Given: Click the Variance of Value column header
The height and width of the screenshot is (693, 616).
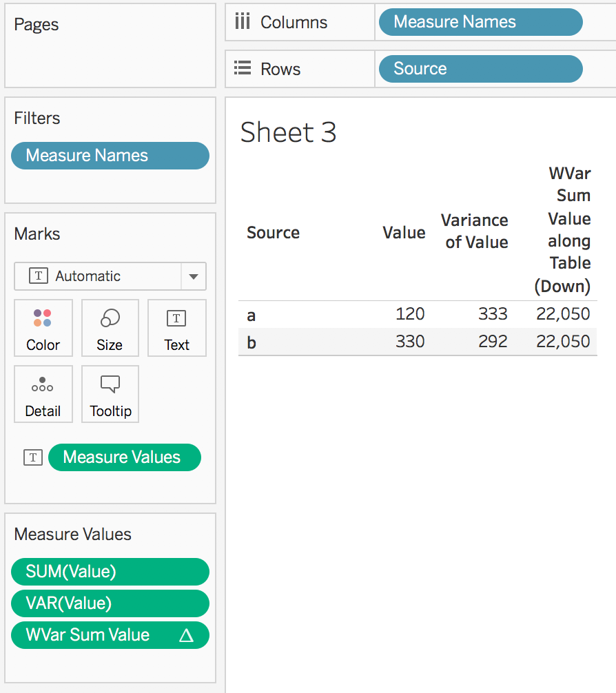Looking at the screenshot, I should tap(474, 231).
